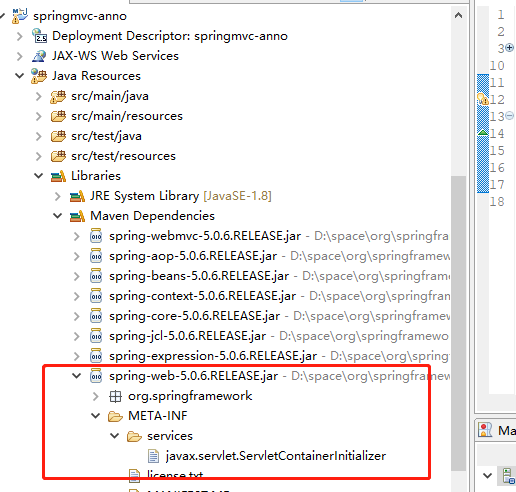Viewport: 516px width, 492px height.
Task: Click the spring-webmvc jar icon
Action: coord(96,236)
